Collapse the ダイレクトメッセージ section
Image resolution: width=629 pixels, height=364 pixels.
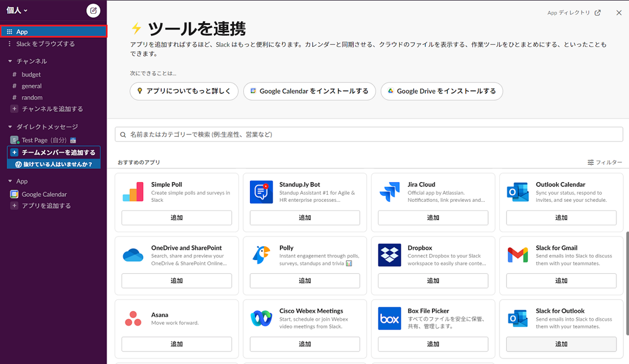pos(10,127)
